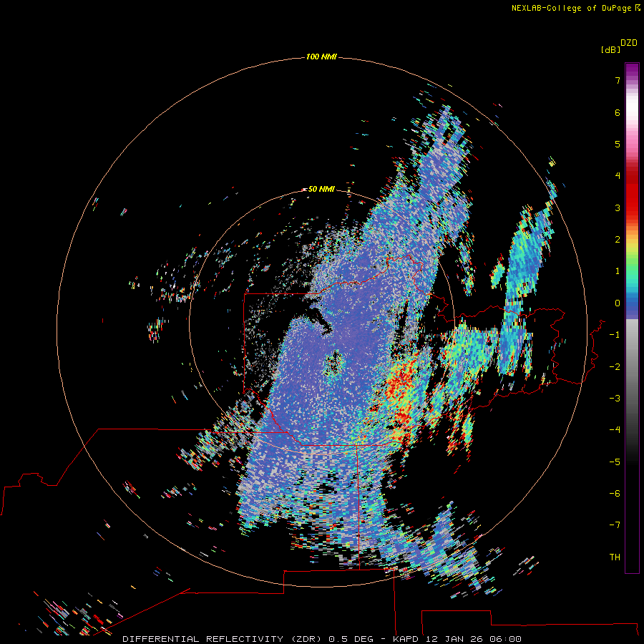Click the scale value 0 label
Viewport: 644px width, 644px height.
[618, 303]
